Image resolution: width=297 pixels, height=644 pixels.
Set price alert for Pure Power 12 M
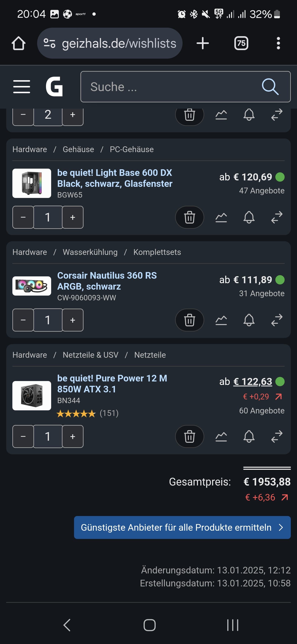[249, 437]
